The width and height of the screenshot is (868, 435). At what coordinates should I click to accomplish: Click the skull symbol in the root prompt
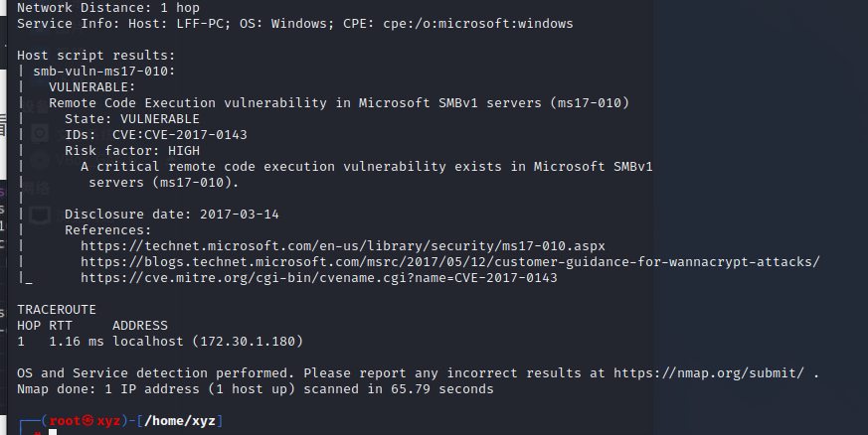pos(87,421)
